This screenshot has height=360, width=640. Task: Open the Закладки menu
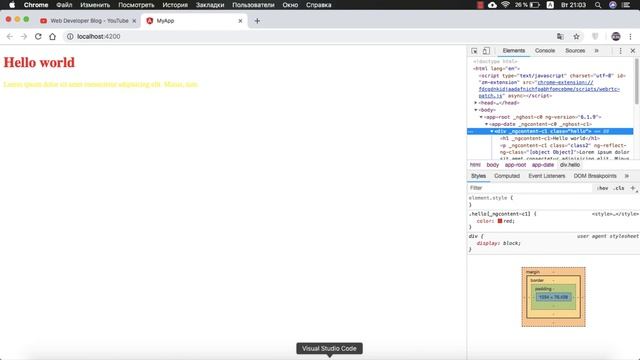coord(210,5)
